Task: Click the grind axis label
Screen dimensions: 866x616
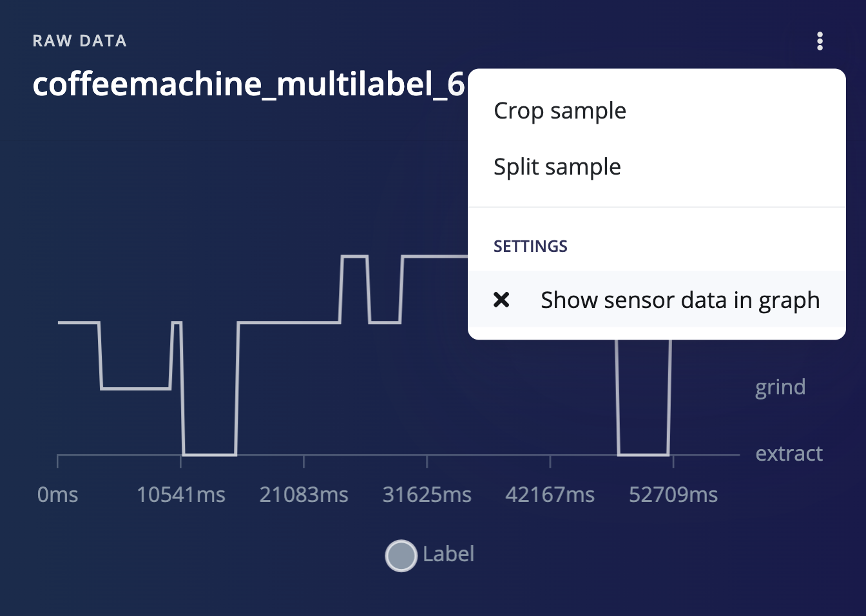Action: point(780,387)
